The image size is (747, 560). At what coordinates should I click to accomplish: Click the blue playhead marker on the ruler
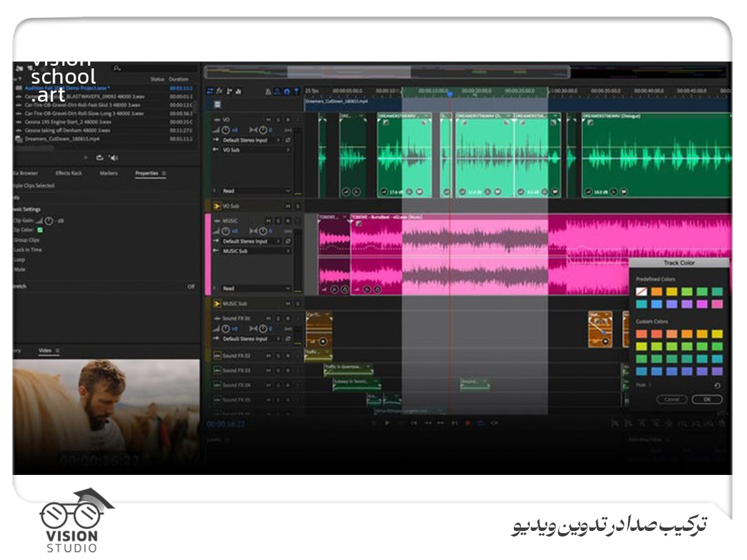[x=450, y=94]
